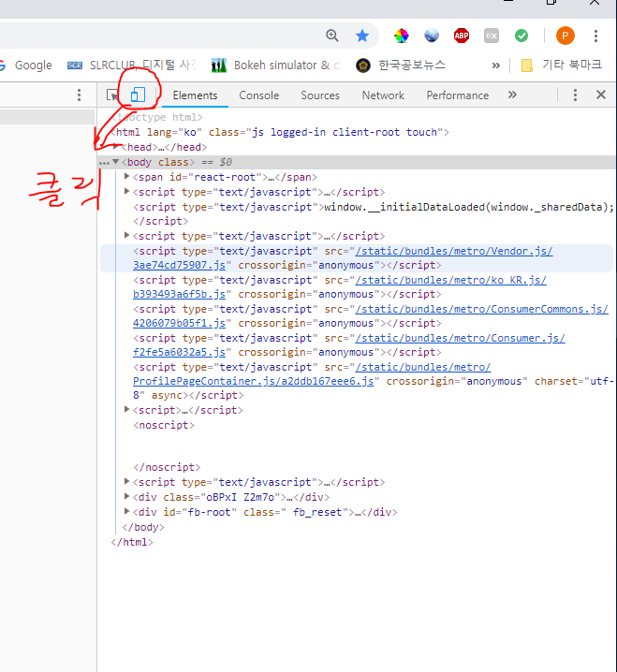
Task: Click the zoom magnifier icon in address bar
Action: tap(332, 36)
